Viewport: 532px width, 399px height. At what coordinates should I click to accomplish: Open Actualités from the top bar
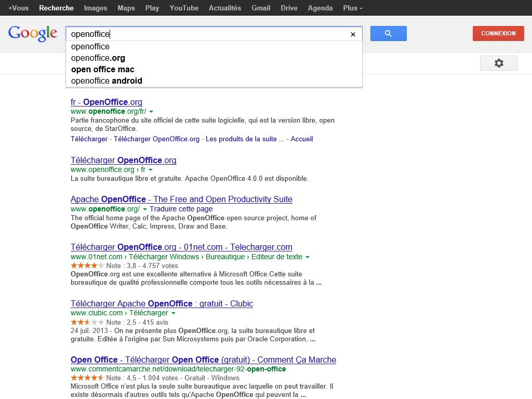[x=225, y=8]
